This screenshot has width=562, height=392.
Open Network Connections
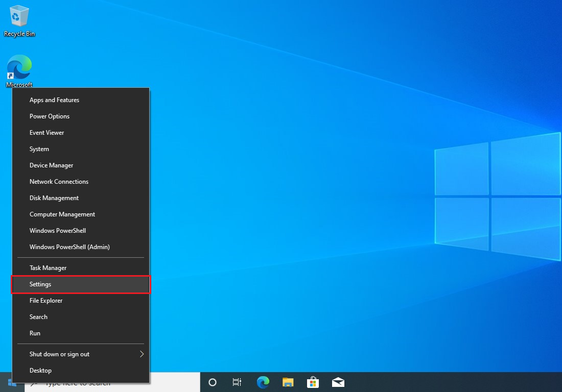coord(81,182)
